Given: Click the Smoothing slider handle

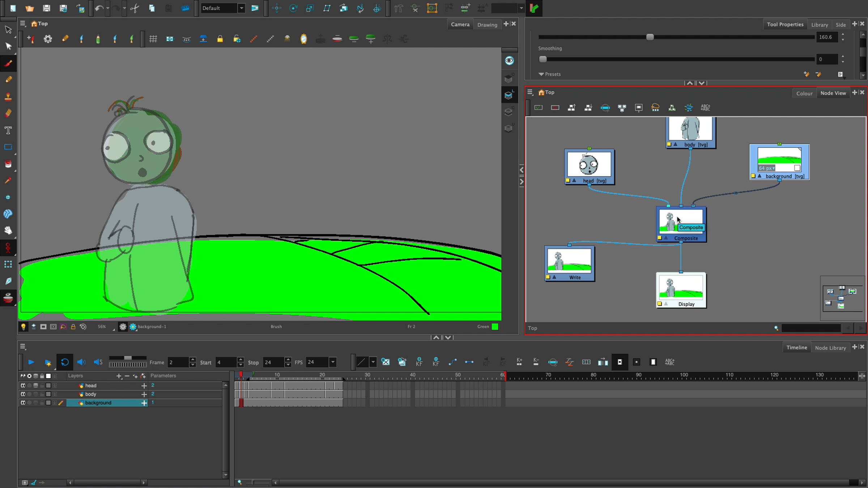Looking at the screenshot, I should point(543,59).
